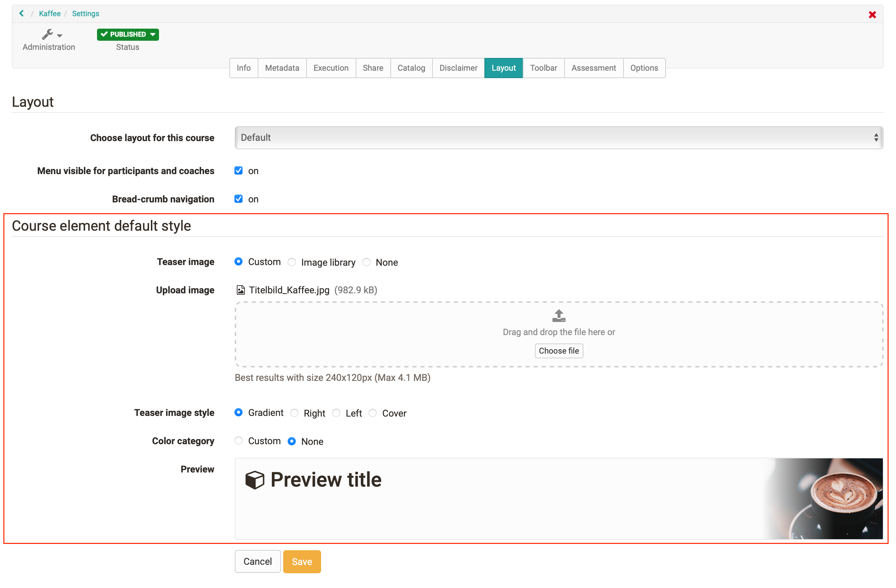Open the Administration wrench menu
This screenshot has width=896, height=588.
47,35
